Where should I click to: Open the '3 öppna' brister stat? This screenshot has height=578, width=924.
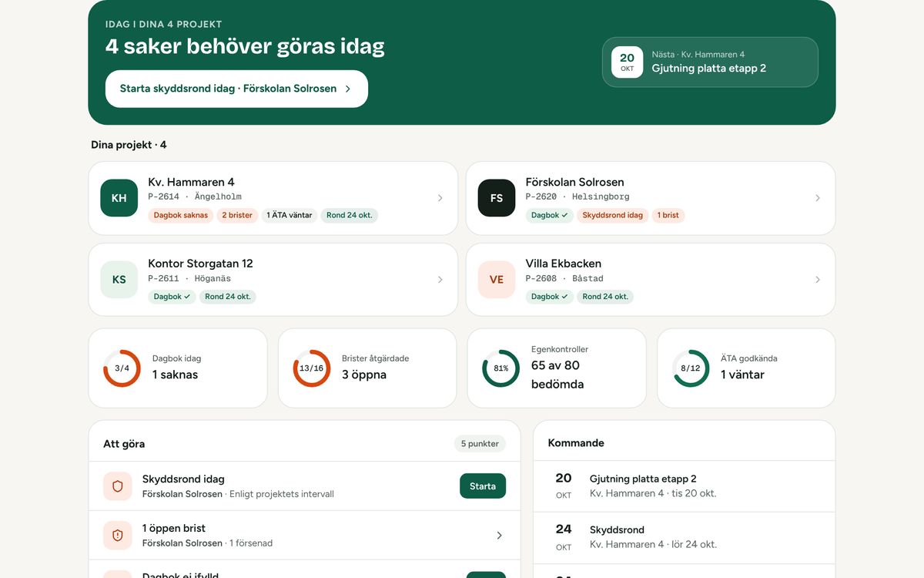364,375
